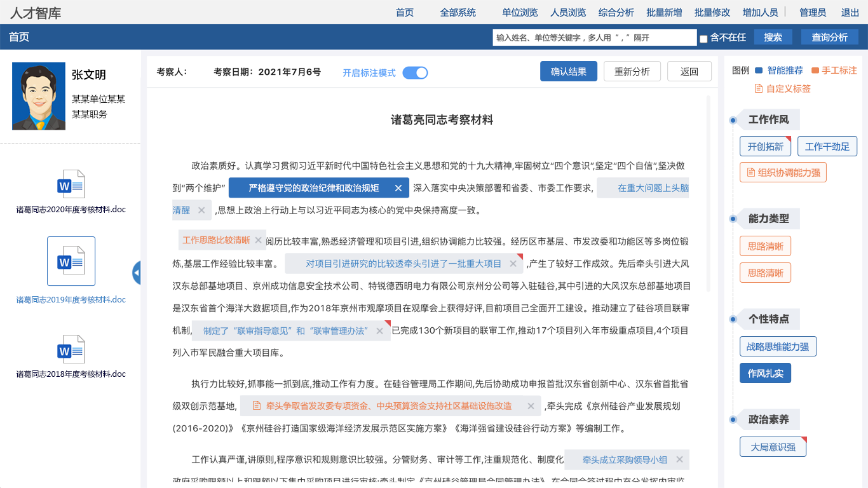Click the 搜索 button

click(773, 37)
